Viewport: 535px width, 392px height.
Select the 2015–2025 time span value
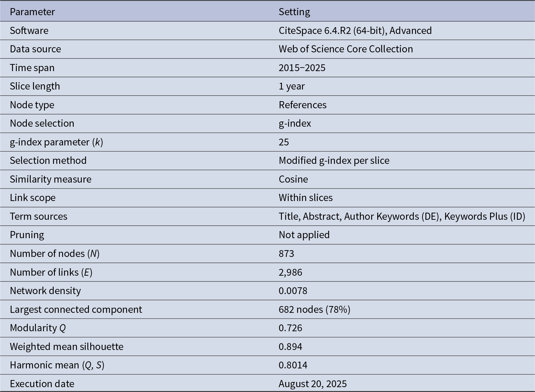pos(302,68)
